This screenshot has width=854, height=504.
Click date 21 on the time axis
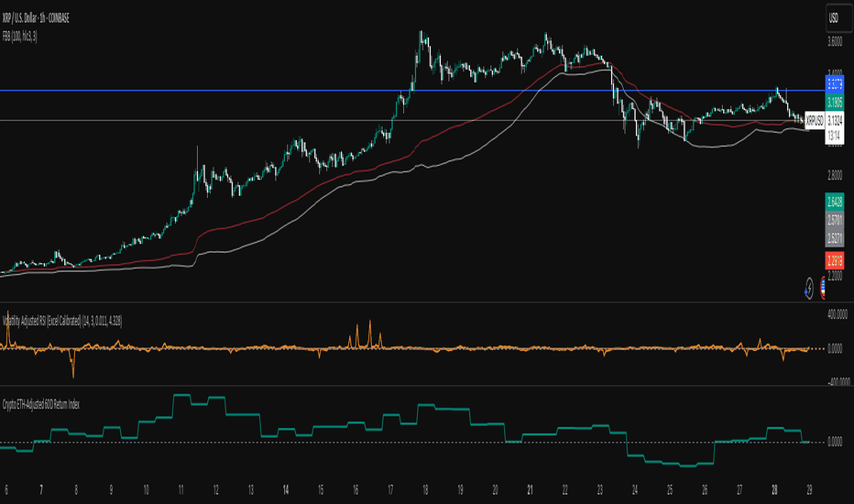531,490
